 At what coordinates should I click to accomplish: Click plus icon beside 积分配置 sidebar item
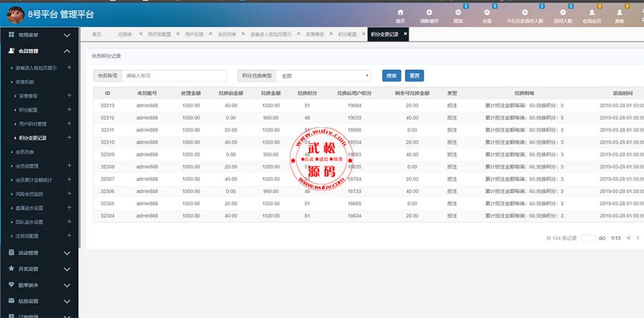[69, 109]
